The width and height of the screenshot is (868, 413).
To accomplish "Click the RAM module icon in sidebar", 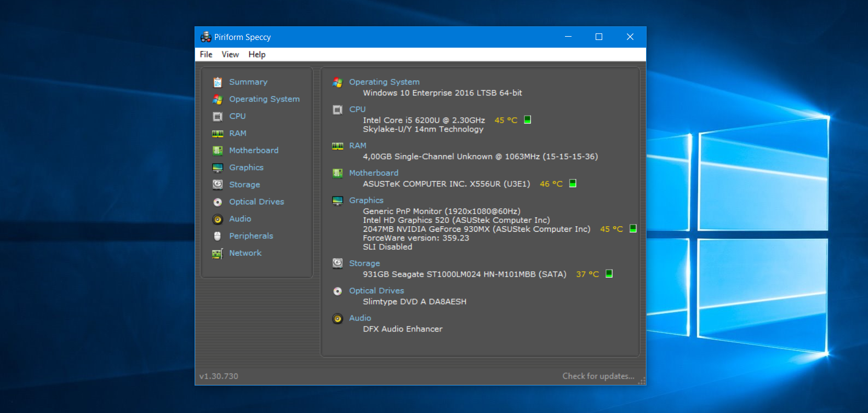I will click(x=218, y=134).
